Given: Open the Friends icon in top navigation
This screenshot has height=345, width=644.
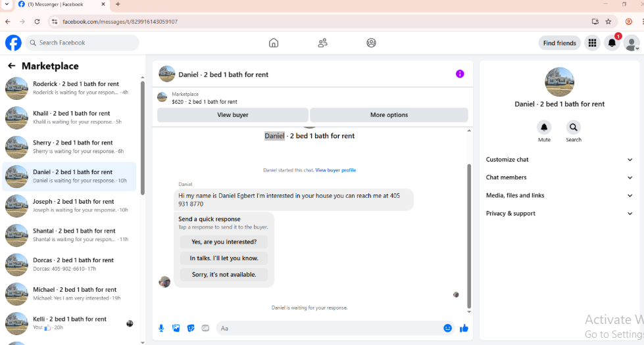Looking at the screenshot, I should pyautogui.click(x=322, y=43).
